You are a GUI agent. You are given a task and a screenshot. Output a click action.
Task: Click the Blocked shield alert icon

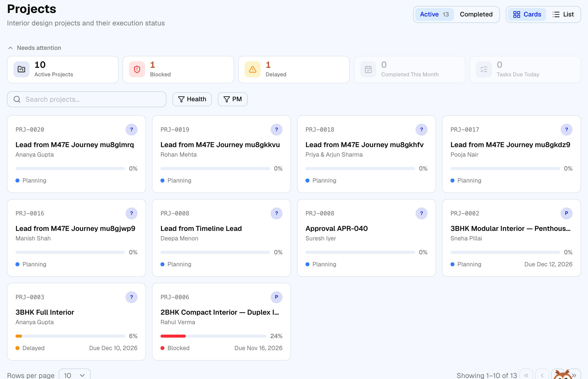137,69
